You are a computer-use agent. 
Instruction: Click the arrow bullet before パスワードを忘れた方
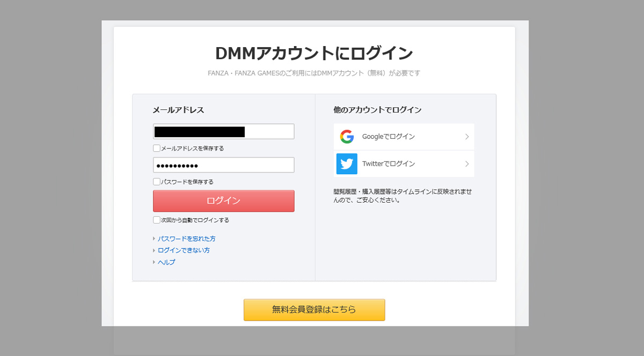point(154,239)
